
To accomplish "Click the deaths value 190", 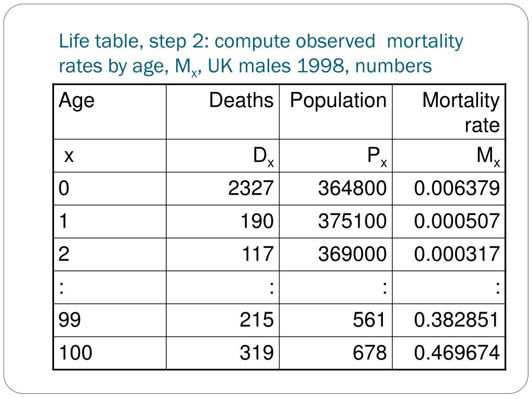I will (257, 221).
